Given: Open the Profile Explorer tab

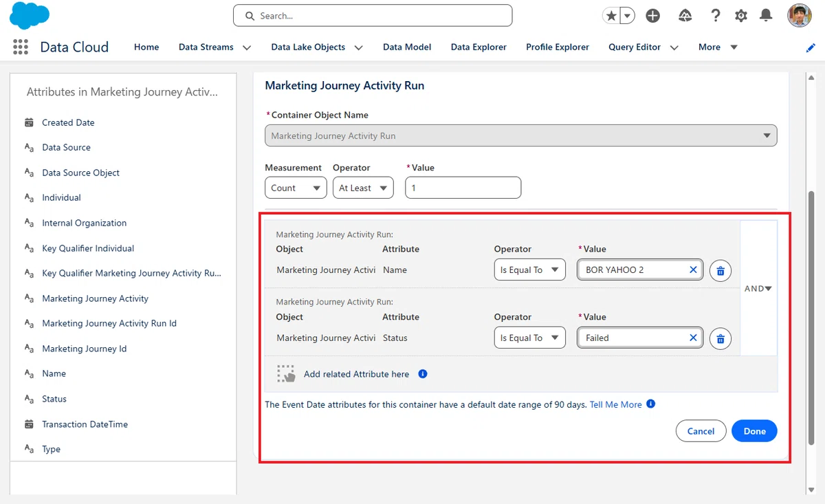Looking at the screenshot, I should tap(558, 47).
